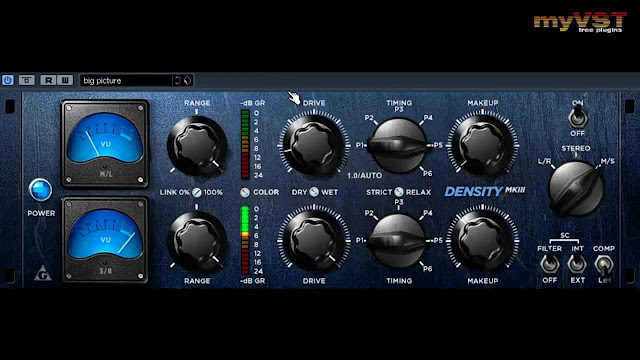Image resolution: width=640 pixels, height=360 pixels.
Task: Click the upper TIMING rotary selector
Action: click(x=398, y=145)
